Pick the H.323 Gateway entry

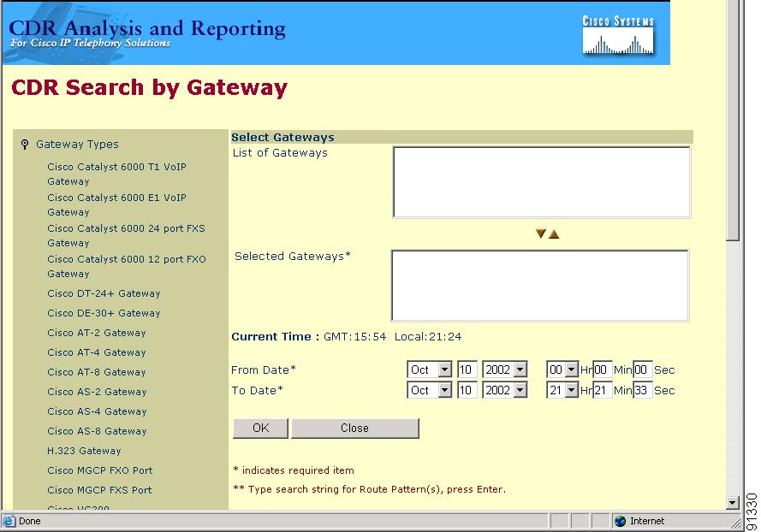tap(84, 451)
